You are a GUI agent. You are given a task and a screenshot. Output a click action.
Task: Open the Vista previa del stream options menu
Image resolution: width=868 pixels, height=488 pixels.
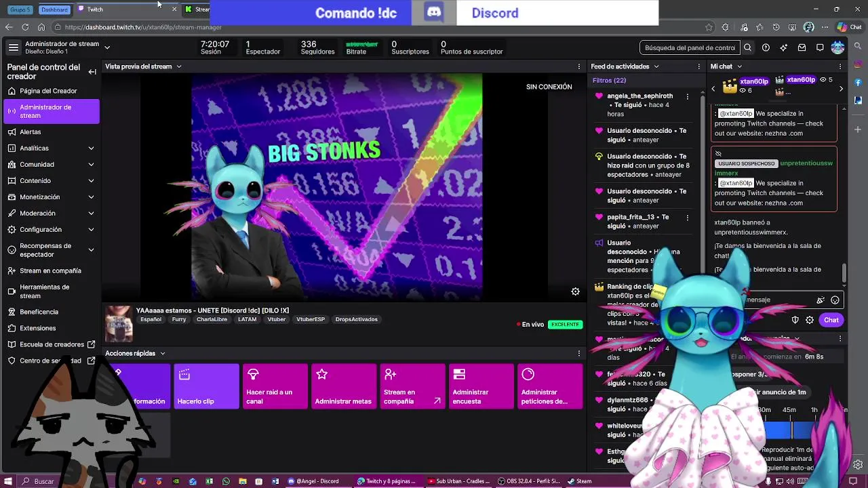pyautogui.click(x=578, y=66)
